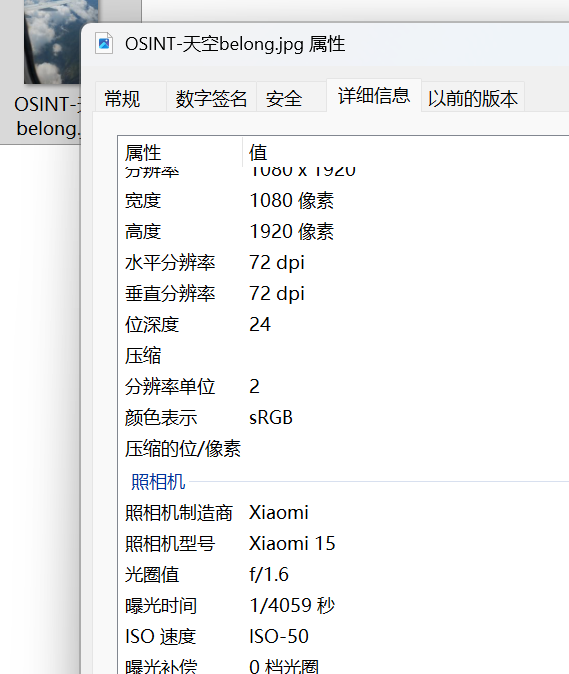
Task: Select the 曝光时间 1/4059 秒 value
Action: coord(292,605)
